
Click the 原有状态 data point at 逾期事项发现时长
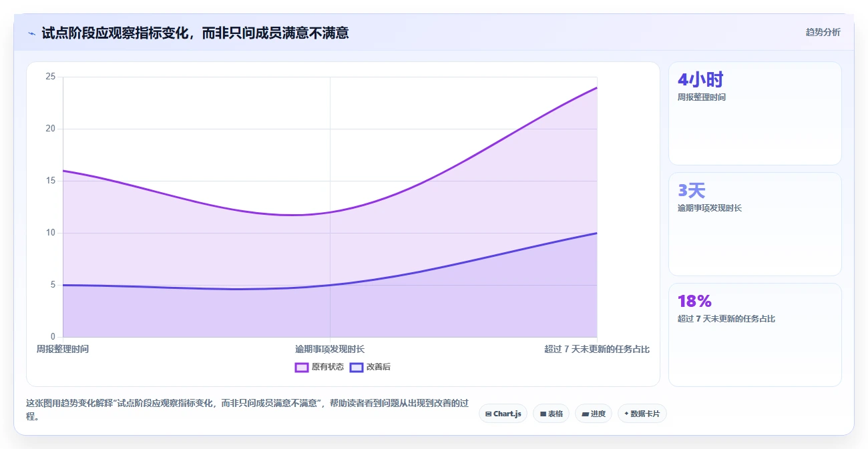click(330, 212)
